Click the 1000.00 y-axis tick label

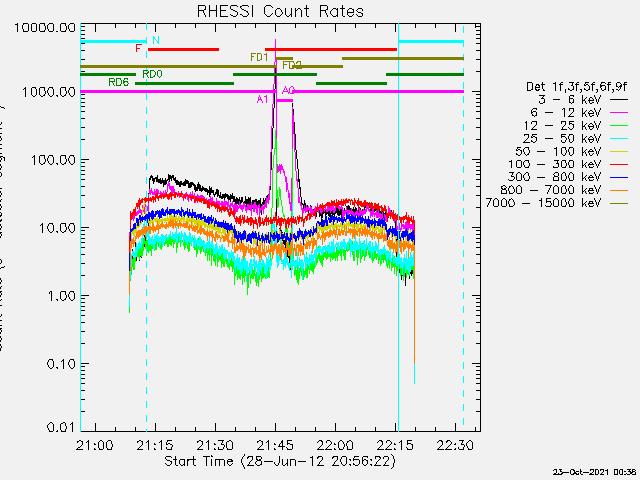click(49, 92)
